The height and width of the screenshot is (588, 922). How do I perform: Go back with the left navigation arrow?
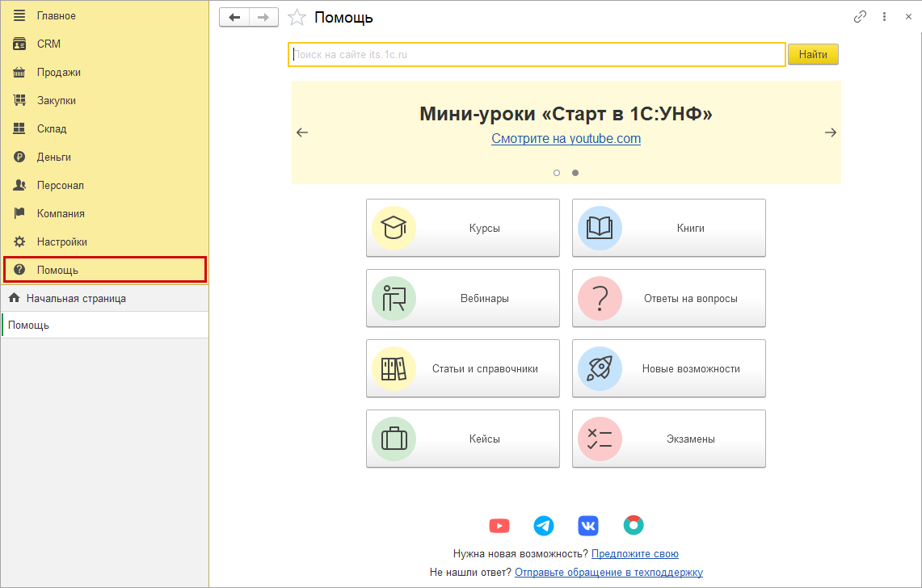234,17
